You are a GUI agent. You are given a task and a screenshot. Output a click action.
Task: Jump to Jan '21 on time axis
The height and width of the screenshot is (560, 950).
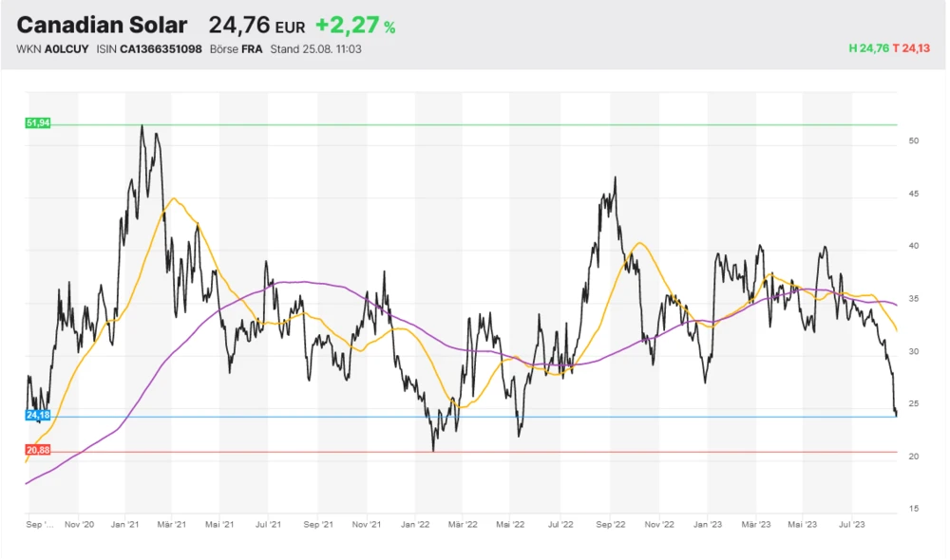pos(126,523)
